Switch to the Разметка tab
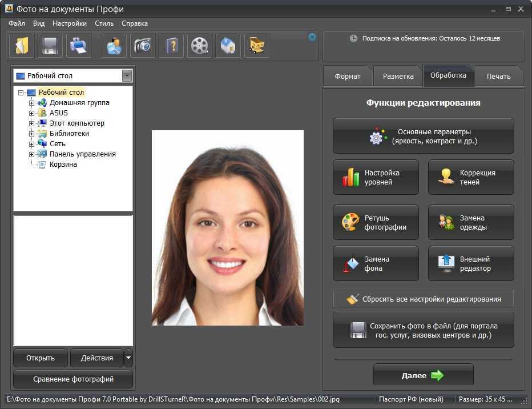This screenshot has width=532, height=409. (x=398, y=77)
